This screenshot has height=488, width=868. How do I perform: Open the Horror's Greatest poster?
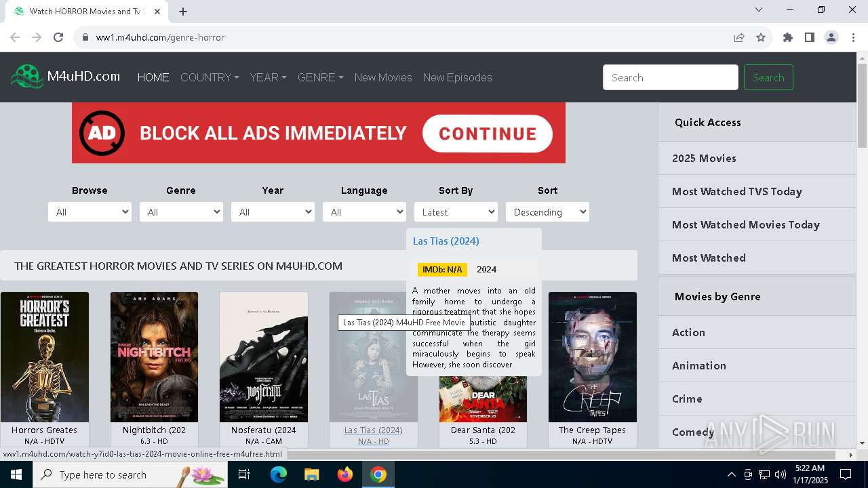pos(45,357)
